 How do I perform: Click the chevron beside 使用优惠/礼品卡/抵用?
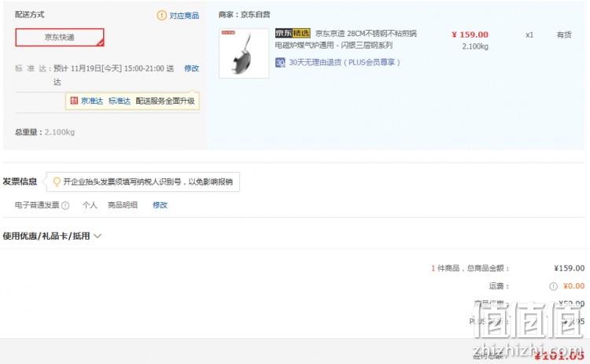pyautogui.click(x=98, y=236)
